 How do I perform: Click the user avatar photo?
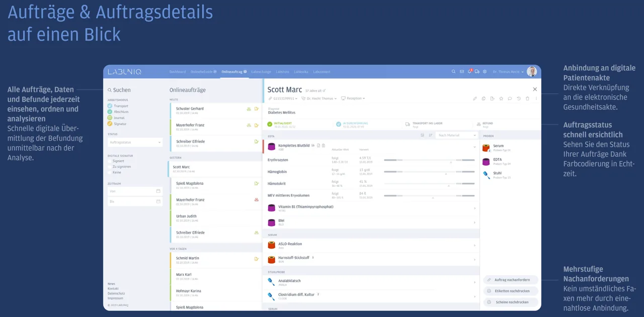532,72
